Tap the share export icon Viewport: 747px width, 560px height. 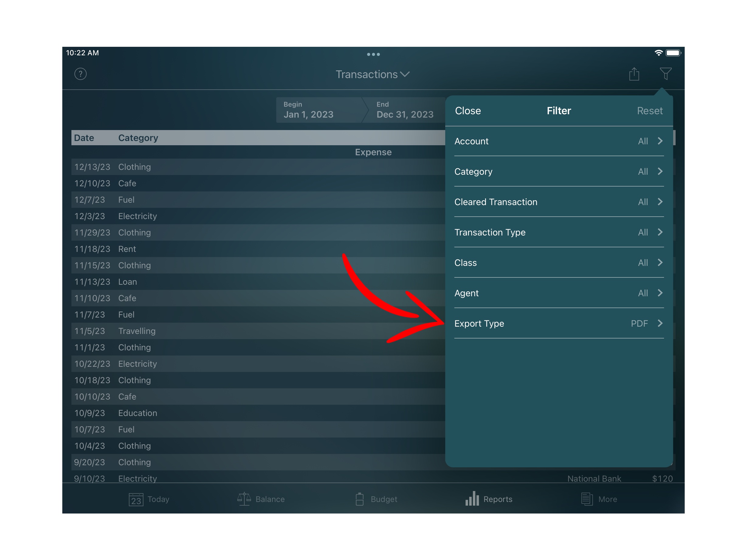(634, 74)
